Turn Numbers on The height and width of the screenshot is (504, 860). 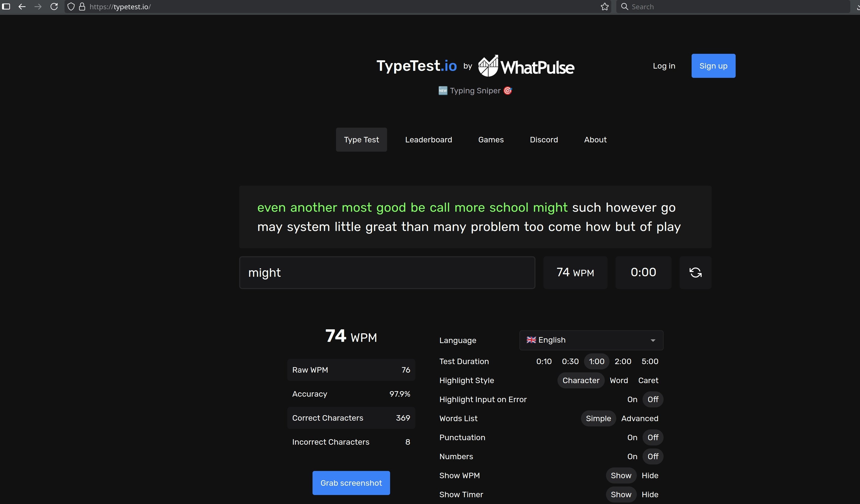coord(632,456)
